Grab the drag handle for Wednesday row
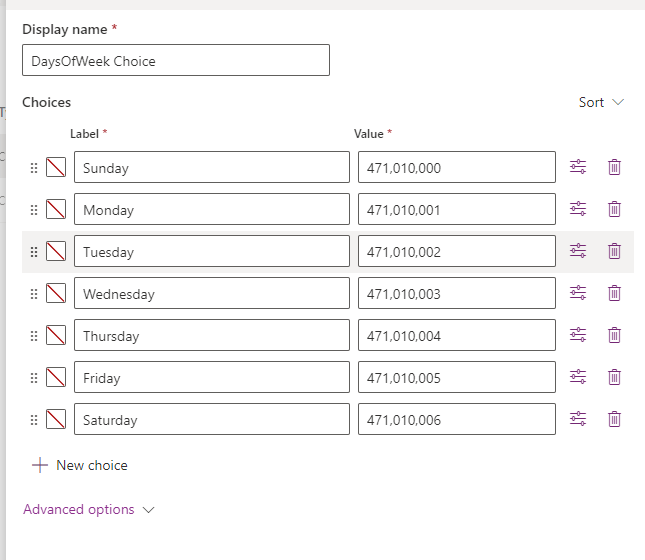Screen dimensions: 645x560 [34, 294]
